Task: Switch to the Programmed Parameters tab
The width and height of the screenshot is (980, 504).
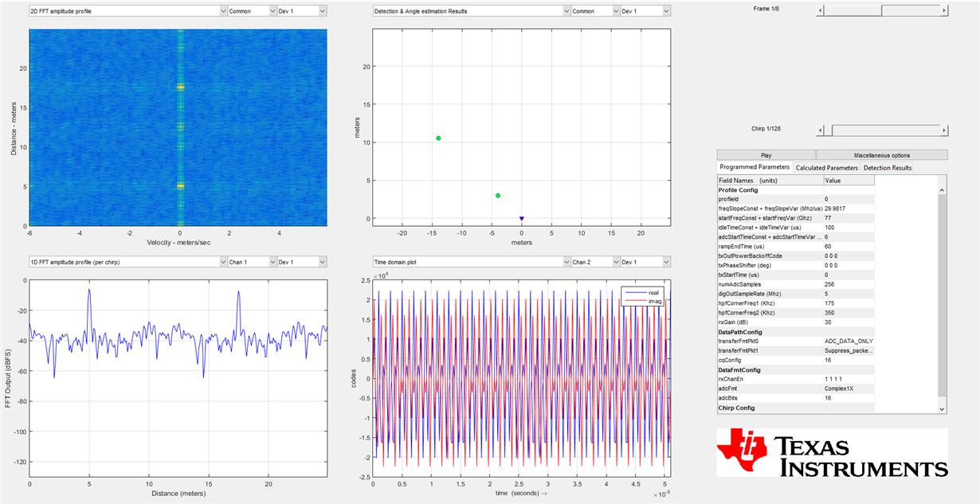Action: [755, 167]
